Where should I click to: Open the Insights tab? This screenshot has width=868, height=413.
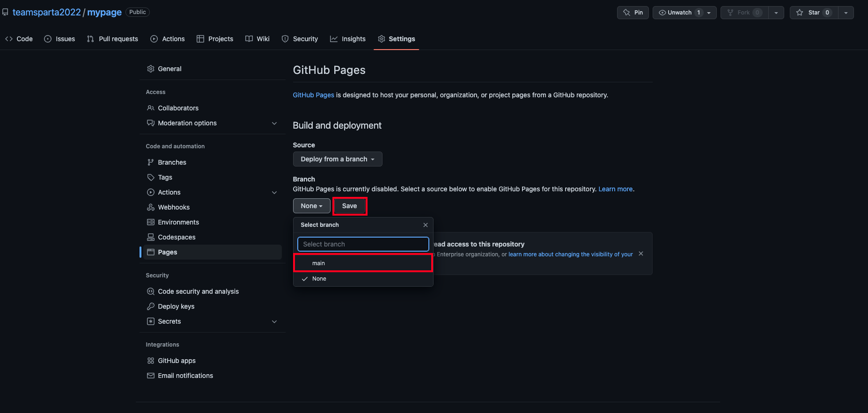pyautogui.click(x=348, y=39)
